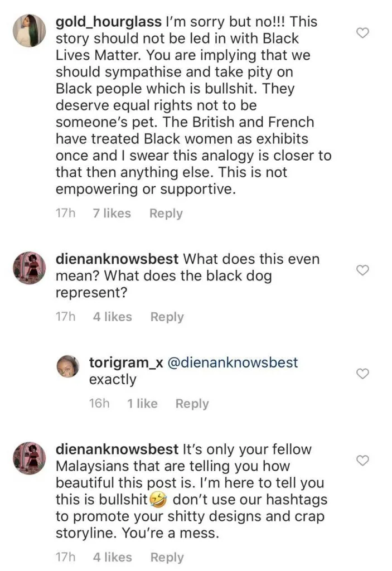View 4 likes on the black dog comment
This screenshot has height=571, width=392.
[x=112, y=317]
